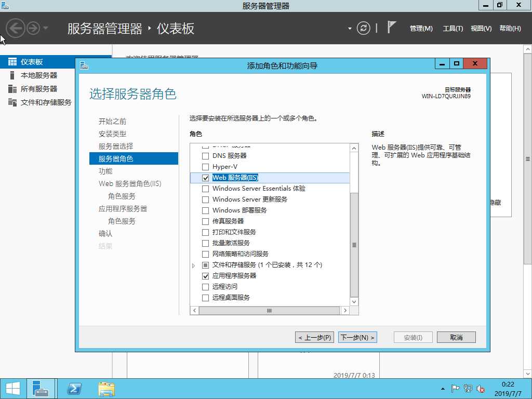The height and width of the screenshot is (399, 532).
Task: Check the 网络策略和访问服务 role
Action: [205, 254]
